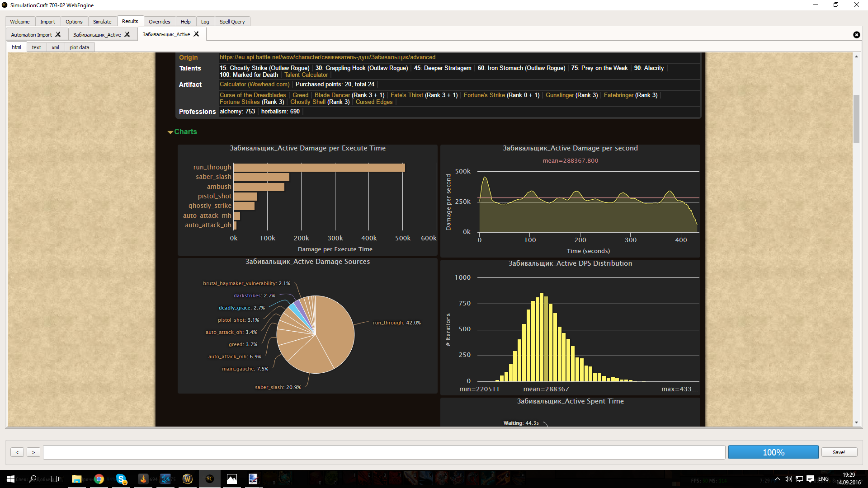The image size is (868, 488).
Task: Open the Help tab
Action: [x=186, y=22]
